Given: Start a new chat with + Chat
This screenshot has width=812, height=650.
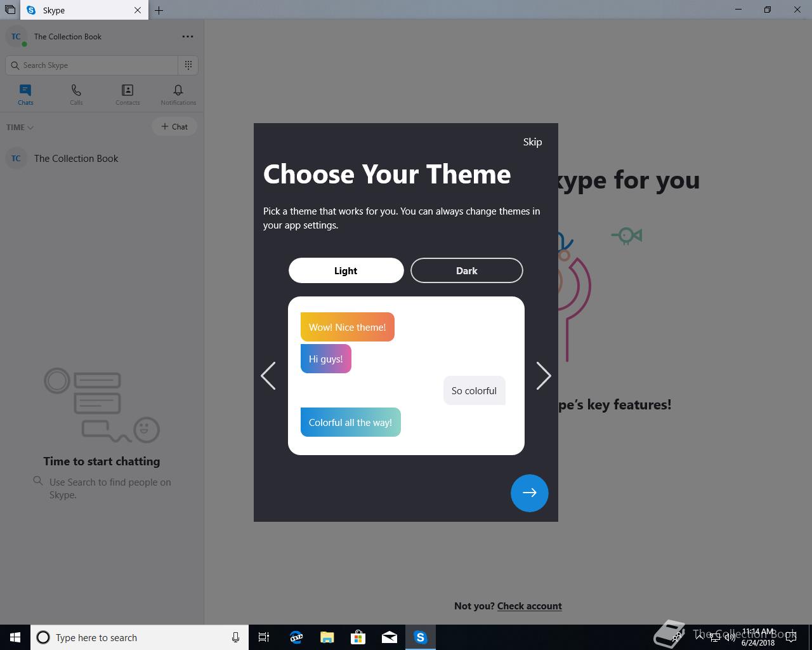Looking at the screenshot, I should pos(174,126).
